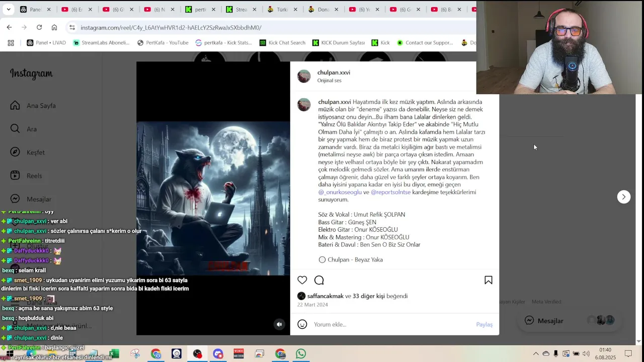Like the reel with the heart icon
This screenshot has height=362, width=644.
tap(302, 280)
